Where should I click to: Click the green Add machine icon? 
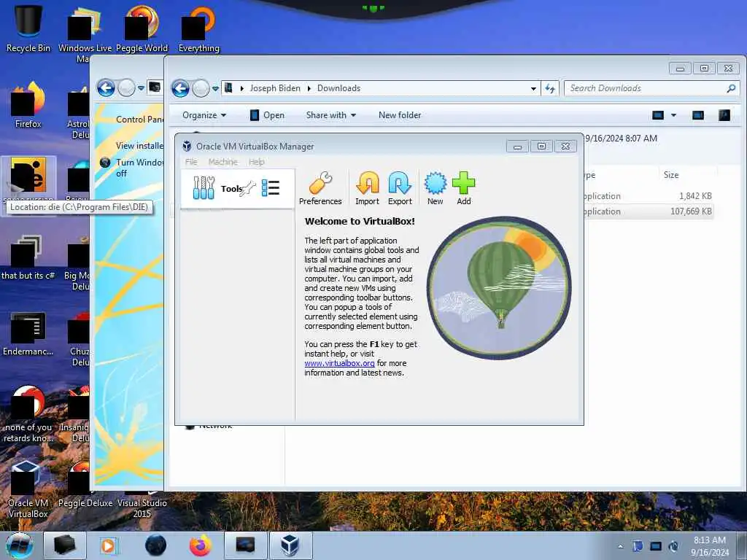point(463,189)
